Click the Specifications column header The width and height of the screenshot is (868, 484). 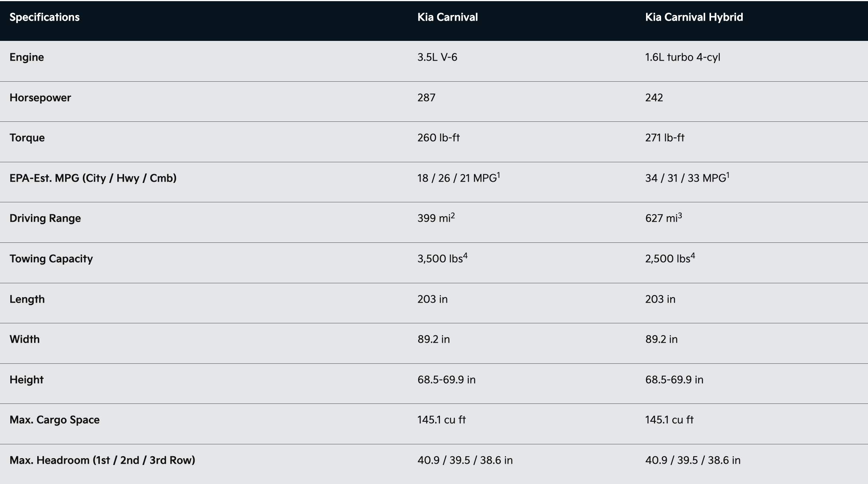(x=44, y=17)
